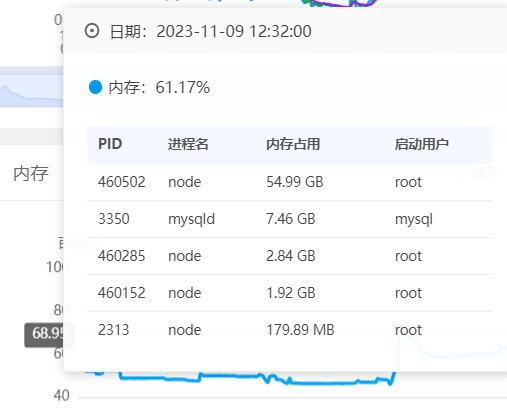Click the 内存占用 column header
Screen dimensions: 507x420
coord(293,144)
